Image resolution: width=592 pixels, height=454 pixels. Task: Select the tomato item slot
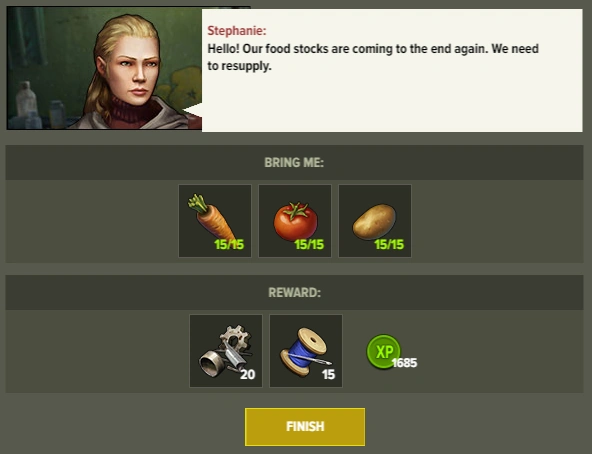click(295, 221)
